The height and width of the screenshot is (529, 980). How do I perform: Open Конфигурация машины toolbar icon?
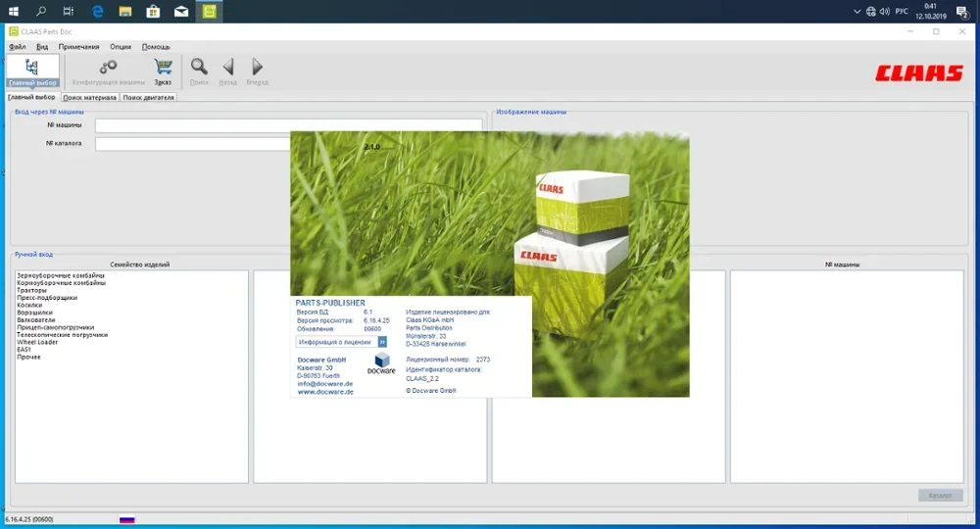(x=108, y=72)
